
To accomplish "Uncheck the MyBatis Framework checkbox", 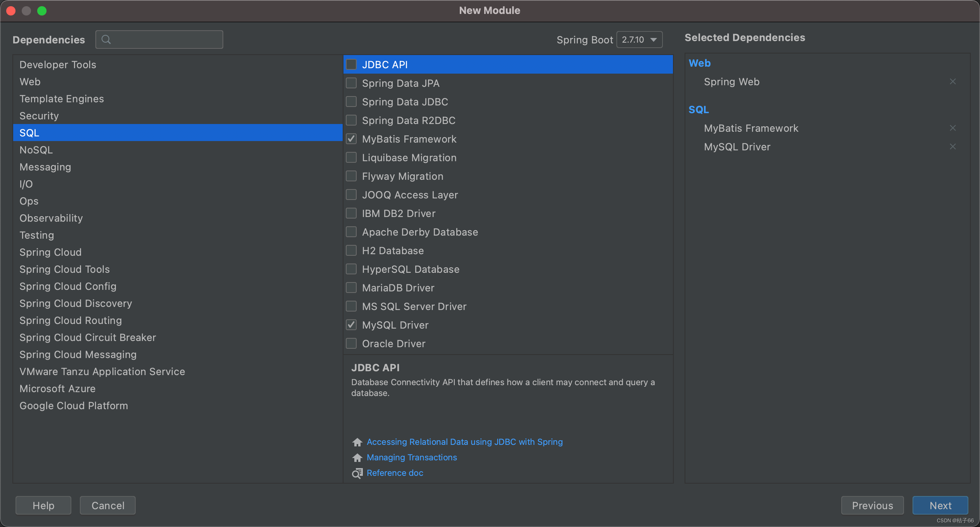I will [351, 139].
